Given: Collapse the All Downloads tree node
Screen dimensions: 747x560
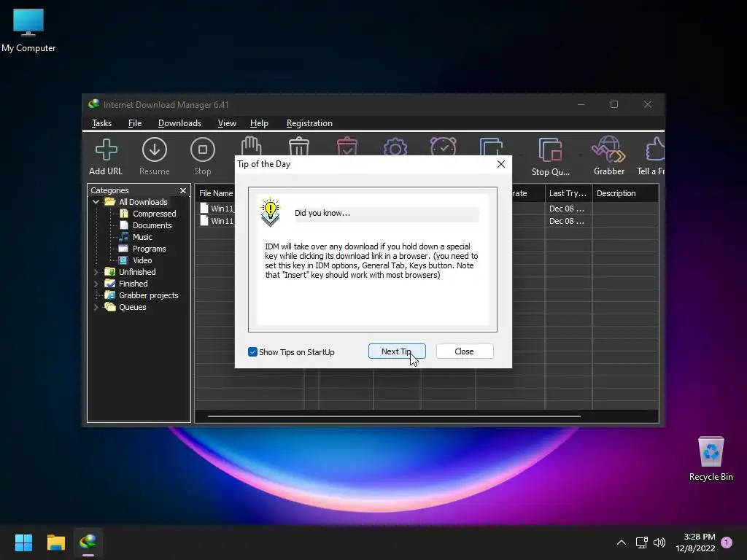Looking at the screenshot, I should (x=96, y=202).
